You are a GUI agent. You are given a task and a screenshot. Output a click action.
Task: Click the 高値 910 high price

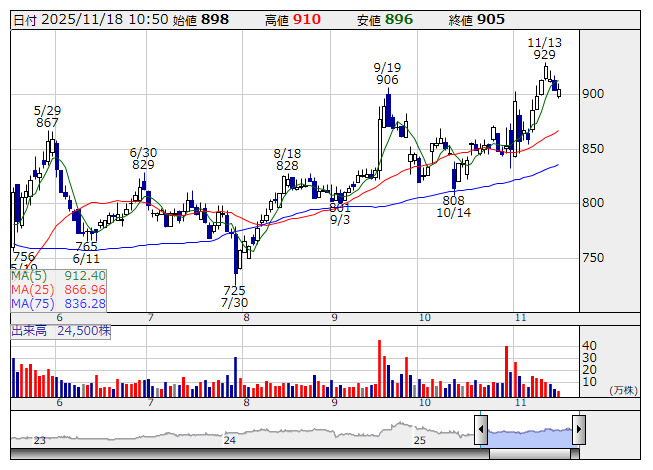pyautogui.click(x=293, y=20)
